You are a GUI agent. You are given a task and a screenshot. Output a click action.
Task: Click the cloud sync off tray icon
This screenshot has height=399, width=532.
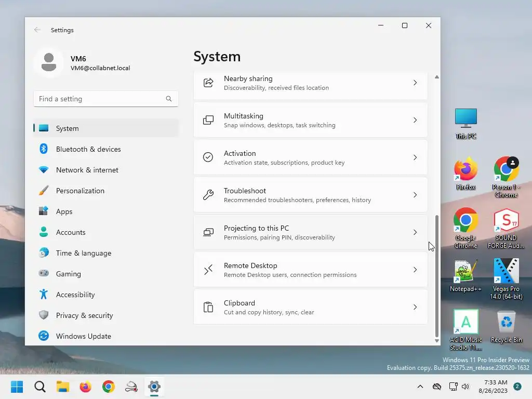click(436, 387)
